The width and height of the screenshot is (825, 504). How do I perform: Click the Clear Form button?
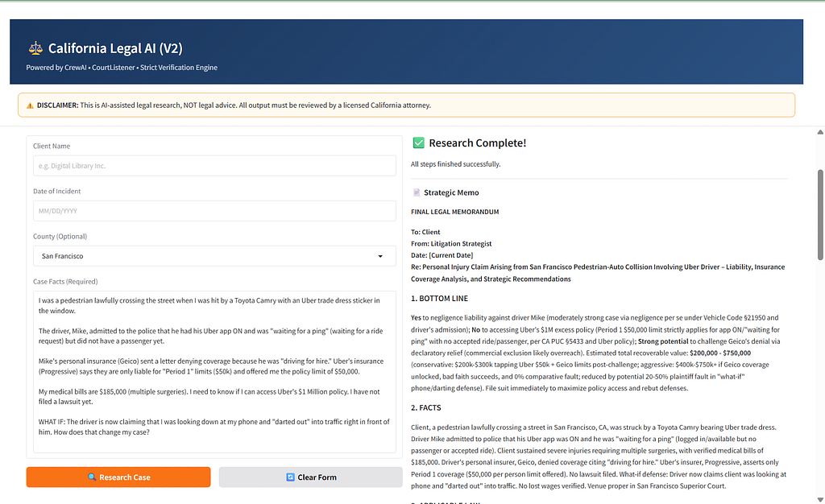point(310,477)
